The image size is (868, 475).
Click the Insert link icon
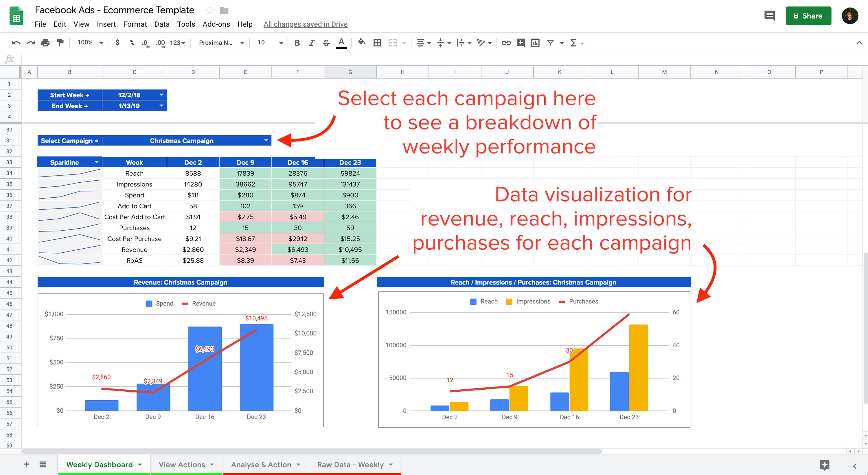pos(506,43)
